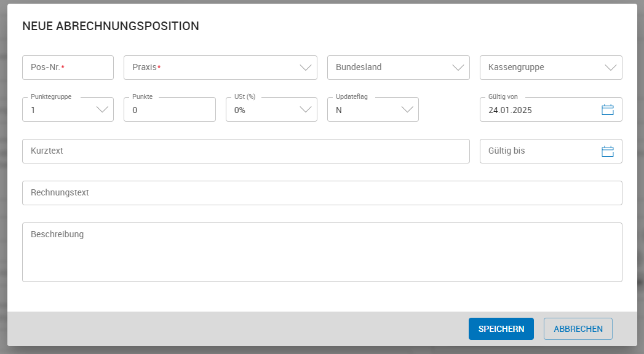Click the chevron arrow in Punktegruppe field
The image size is (644, 354).
click(x=102, y=110)
